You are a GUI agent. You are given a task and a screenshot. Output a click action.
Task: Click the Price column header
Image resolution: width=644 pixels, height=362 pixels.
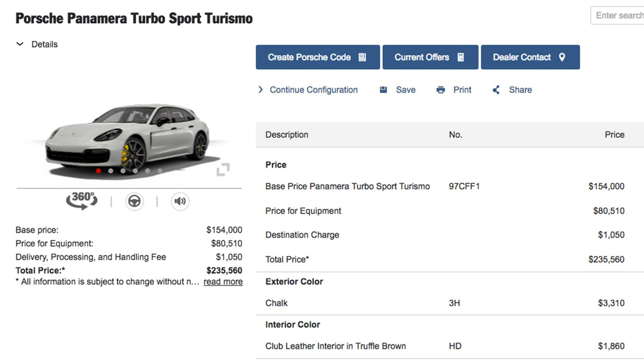pos(614,135)
